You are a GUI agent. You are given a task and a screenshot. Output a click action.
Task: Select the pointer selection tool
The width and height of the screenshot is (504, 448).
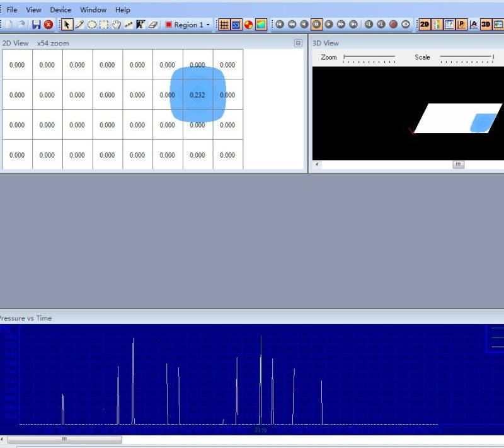pos(66,25)
